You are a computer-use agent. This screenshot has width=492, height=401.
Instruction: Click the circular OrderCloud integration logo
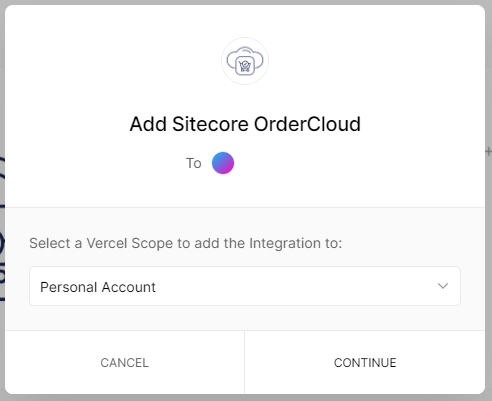click(245, 61)
